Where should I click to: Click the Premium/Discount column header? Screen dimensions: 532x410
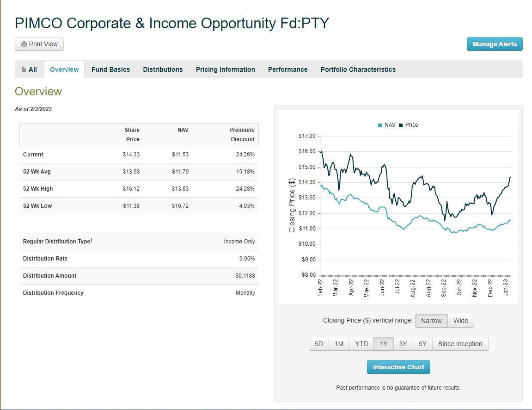[x=242, y=135]
